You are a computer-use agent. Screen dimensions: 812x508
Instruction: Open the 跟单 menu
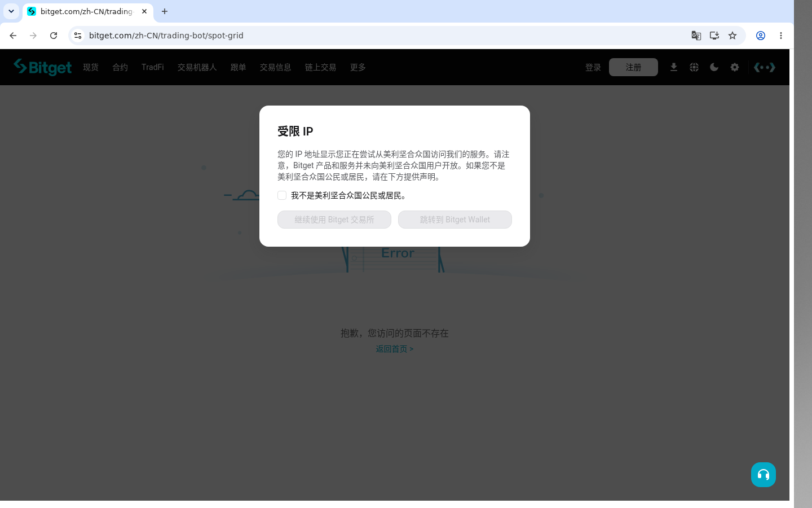tap(239, 67)
